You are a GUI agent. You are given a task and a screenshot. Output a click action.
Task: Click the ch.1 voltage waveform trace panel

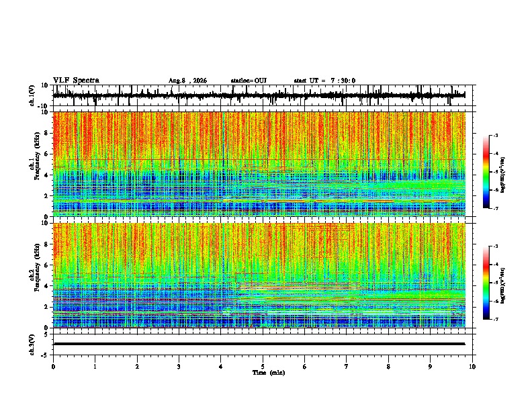(x=263, y=95)
